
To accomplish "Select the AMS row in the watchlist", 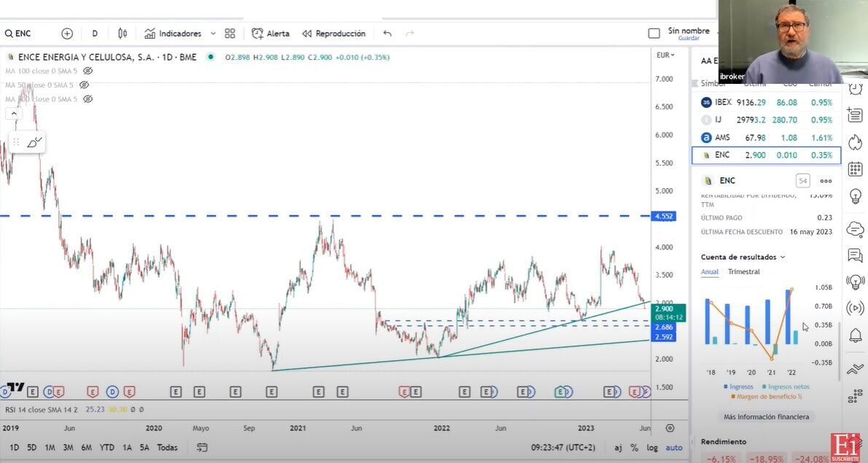I will [766, 137].
